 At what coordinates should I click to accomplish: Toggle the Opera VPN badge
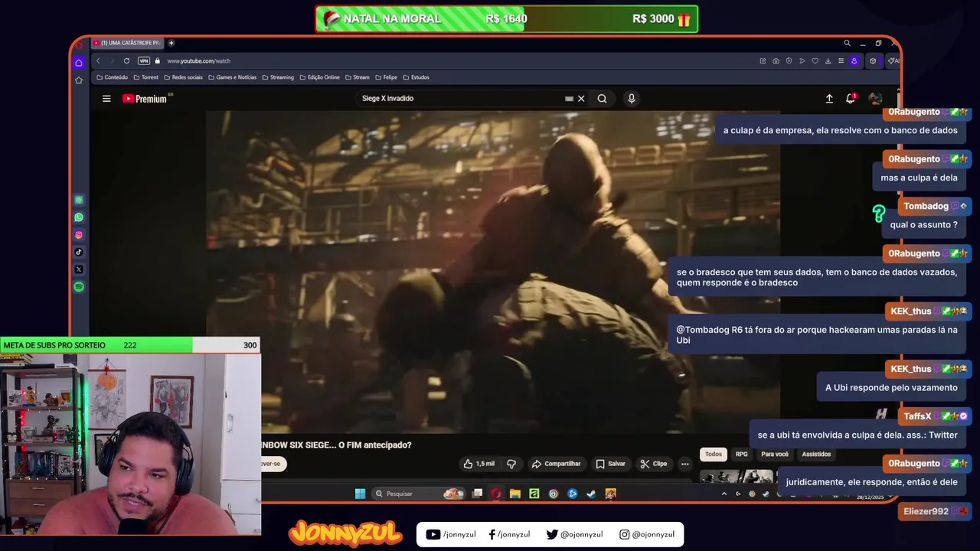pyautogui.click(x=144, y=60)
